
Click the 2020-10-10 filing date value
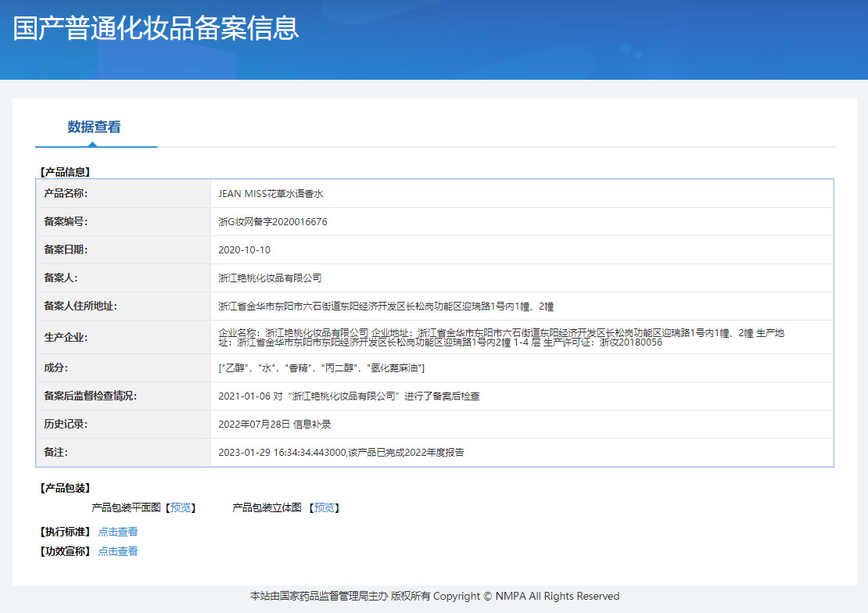pyautogui.click(x=245, y=250)
